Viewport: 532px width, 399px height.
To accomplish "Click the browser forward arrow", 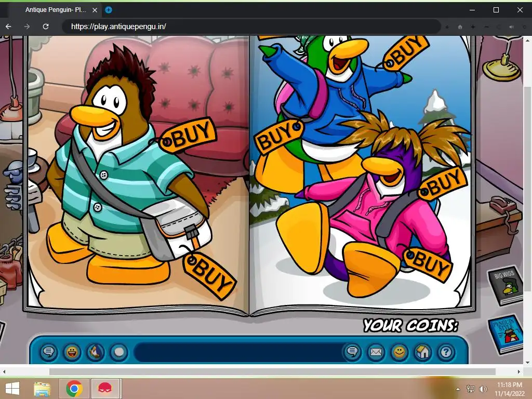I will (x=27, y=26).
